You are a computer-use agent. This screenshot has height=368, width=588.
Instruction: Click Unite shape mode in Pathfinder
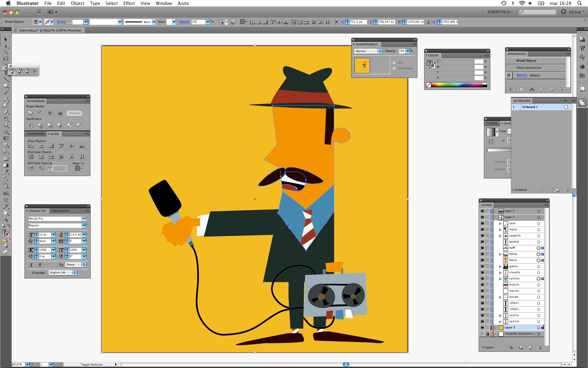(x=30, y=113)
